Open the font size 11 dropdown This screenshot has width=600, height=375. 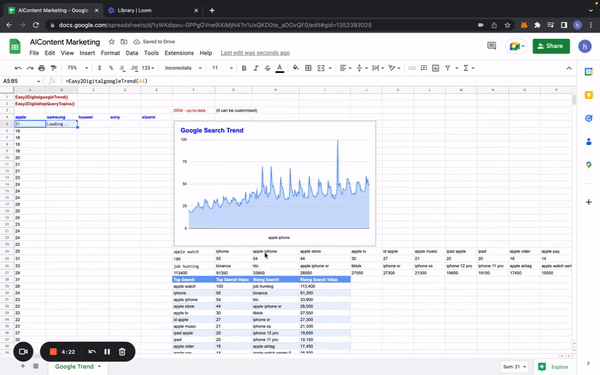pyautogui.click(x=222, y=68)
